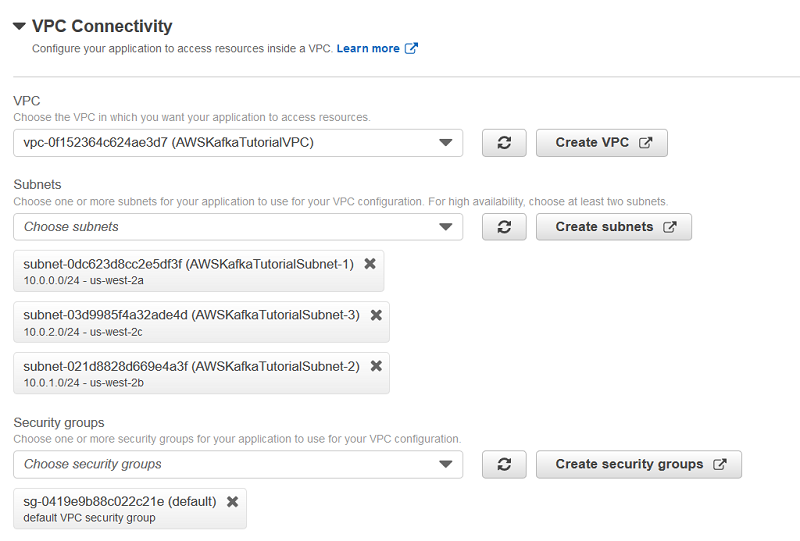Click external link icon beside Learn more
This screenshot has height=541, width=800.
[x=411, y=48]
